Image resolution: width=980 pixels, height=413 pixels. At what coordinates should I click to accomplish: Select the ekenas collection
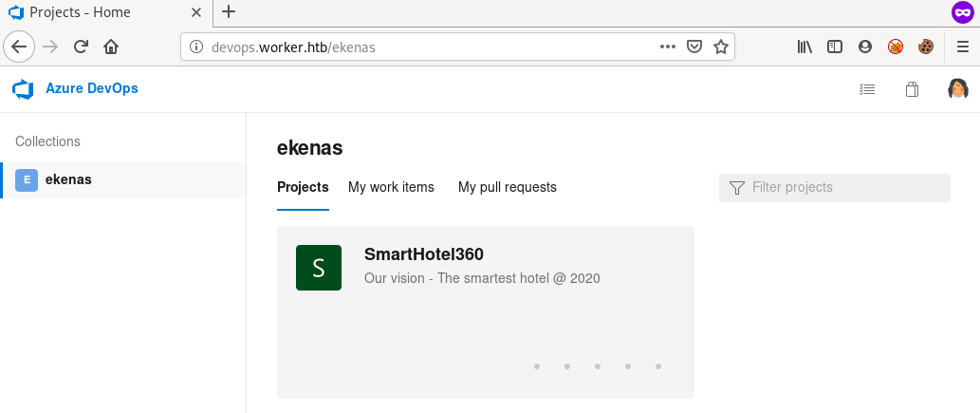pos(68,179)
